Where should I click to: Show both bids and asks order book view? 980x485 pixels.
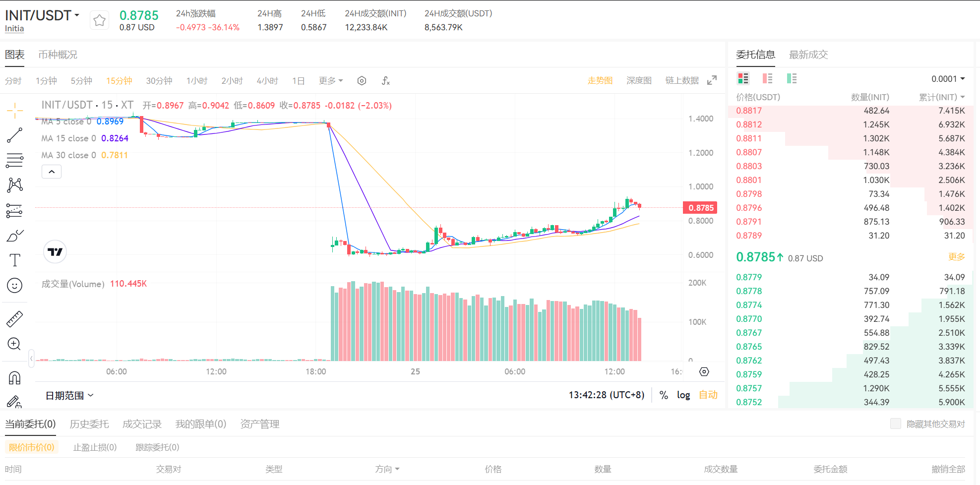coord(743,78)
